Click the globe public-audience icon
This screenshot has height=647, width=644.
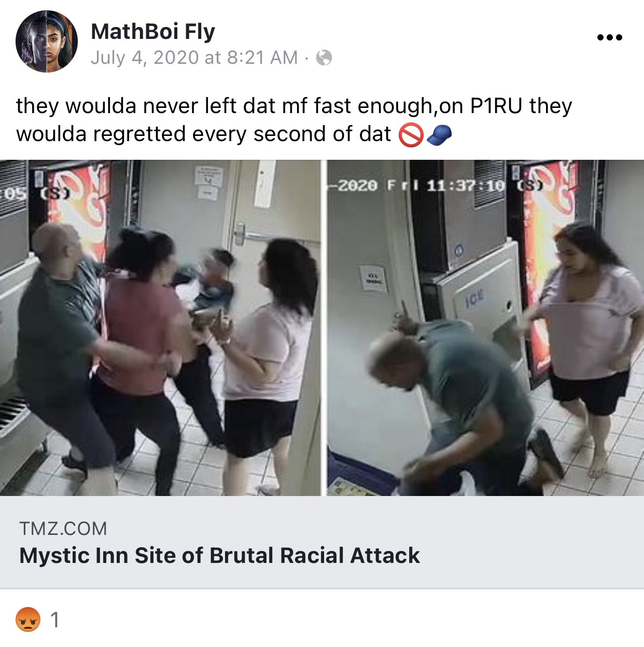click(x=324, y=58)
